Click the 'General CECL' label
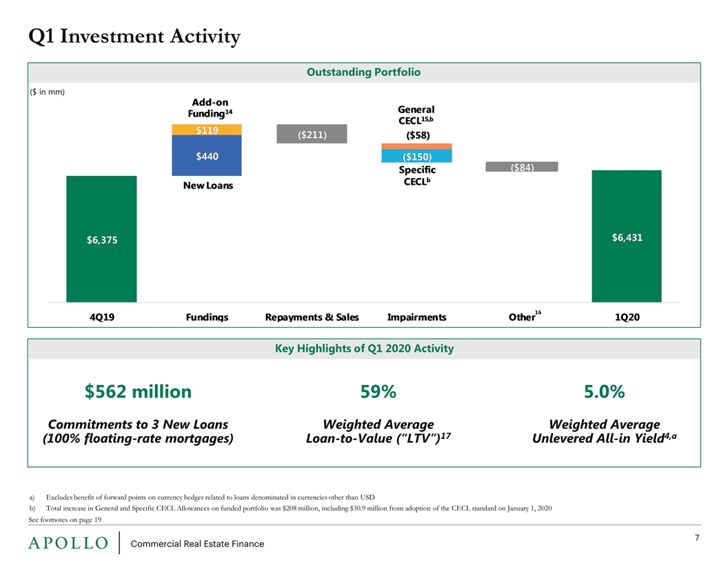The width and height of the screenshot is (728, 563). (416, 115)
